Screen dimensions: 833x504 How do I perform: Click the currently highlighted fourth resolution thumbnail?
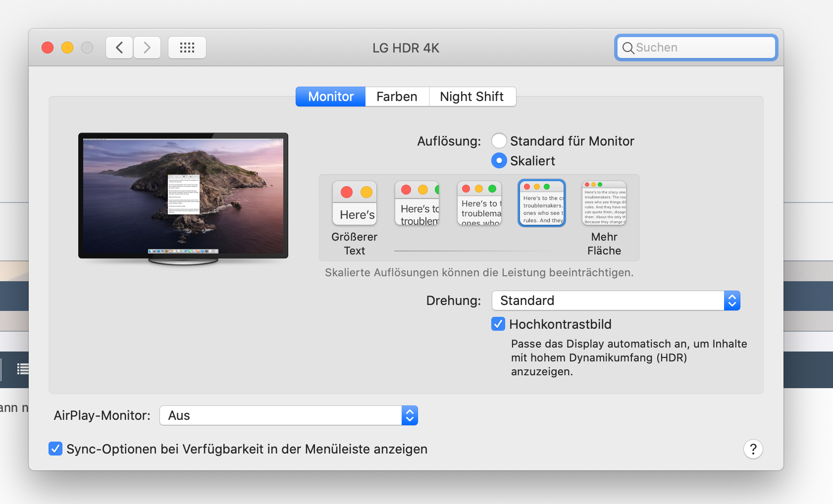tap(542, 203)
